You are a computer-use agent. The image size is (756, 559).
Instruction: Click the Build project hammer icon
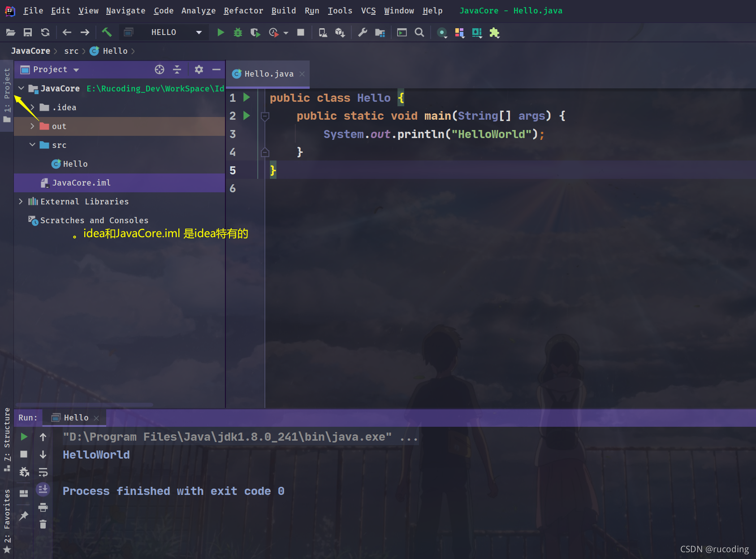click(x=107, y=32)
